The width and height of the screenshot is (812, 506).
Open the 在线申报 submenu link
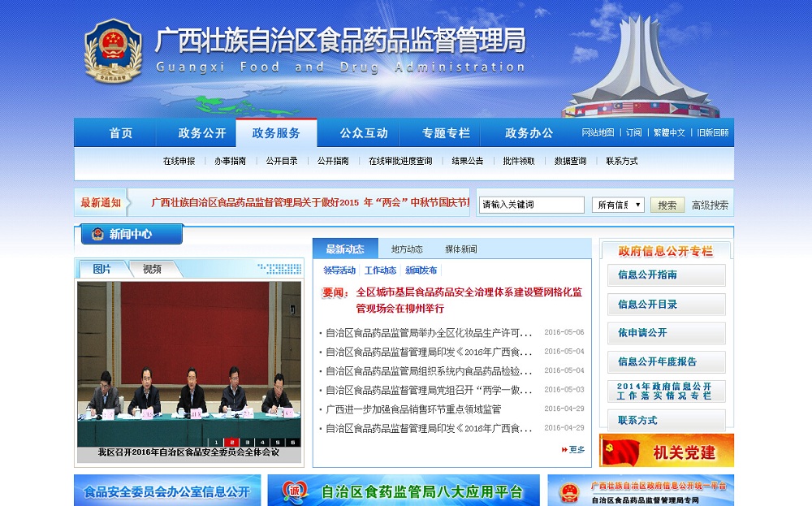pyautogui.click(x=179, y=161)
